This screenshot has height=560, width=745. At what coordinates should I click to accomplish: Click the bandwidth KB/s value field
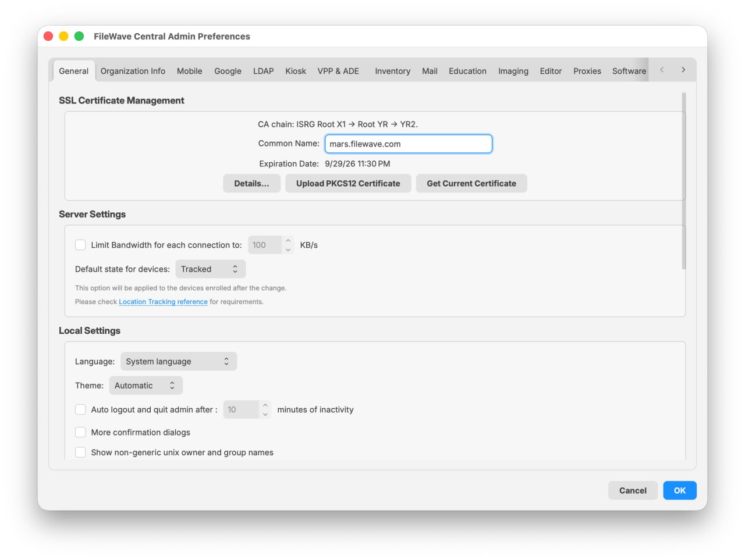coord(265,245)
